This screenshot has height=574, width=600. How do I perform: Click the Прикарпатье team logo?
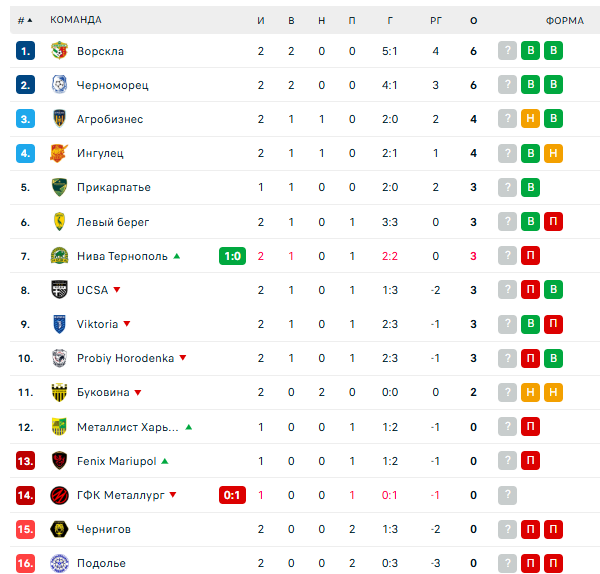click(x=58, y=187)
